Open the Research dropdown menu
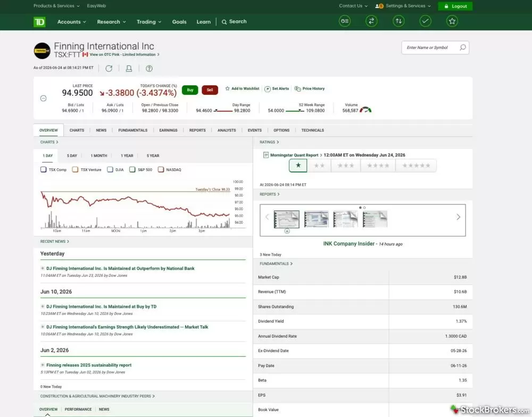This screenshot has width=532, height=417. [x=111, y=22]
